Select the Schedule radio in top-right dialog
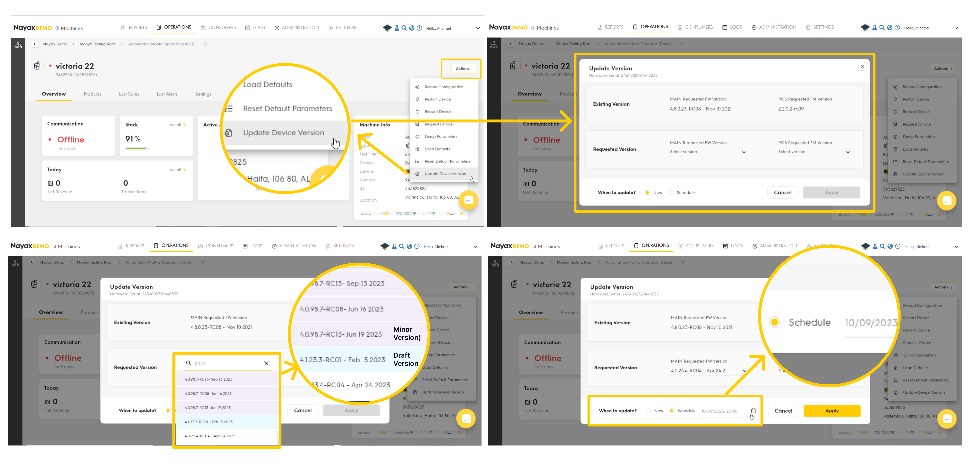 pyautogui.click(x=671, y=193)
